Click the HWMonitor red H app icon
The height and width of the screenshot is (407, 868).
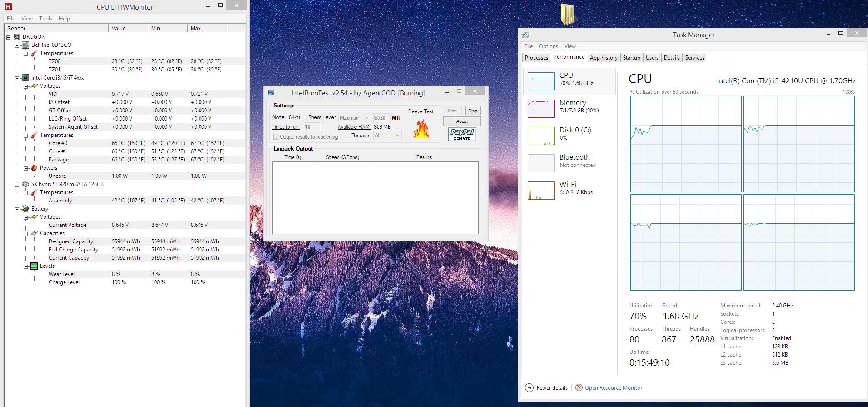(x=8, y=7)
